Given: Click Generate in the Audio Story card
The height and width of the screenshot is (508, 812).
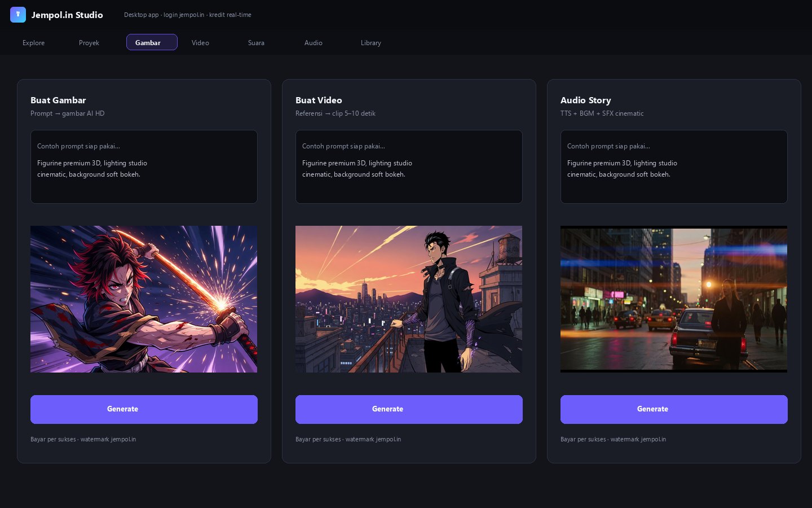Looking at the screenshot, I should (x=674, y=409).
